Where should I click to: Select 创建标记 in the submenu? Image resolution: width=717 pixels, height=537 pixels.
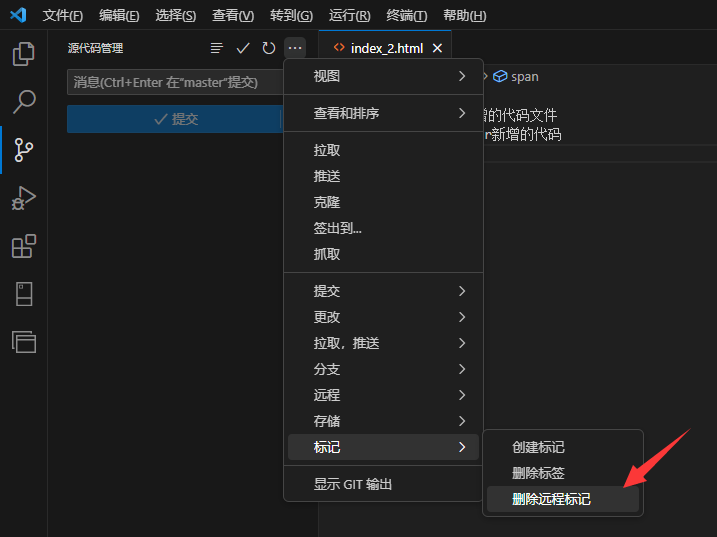pos(563,447)
